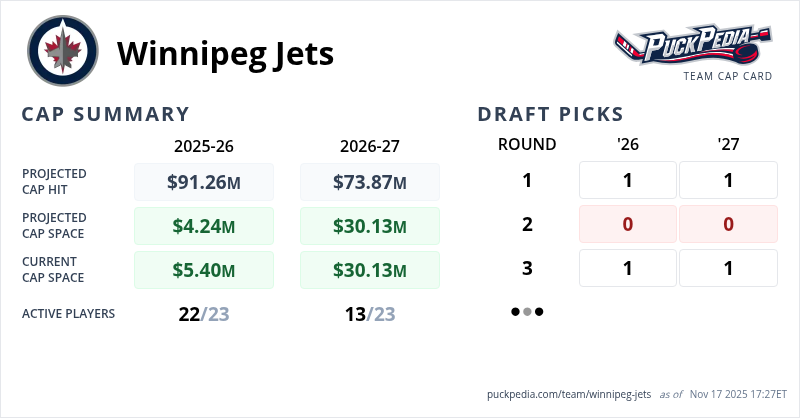Click the PuckPedia logo

pos(693,45)
